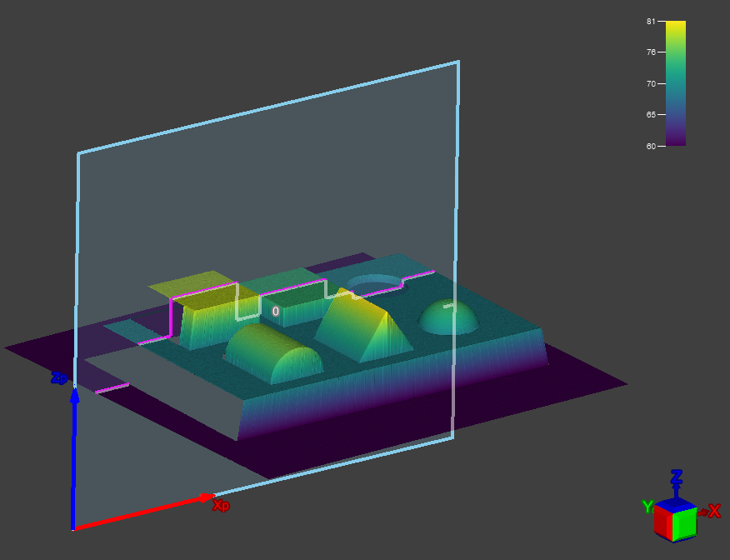Click the blue Zp axis arrow tip

click(x=74, y=394)
